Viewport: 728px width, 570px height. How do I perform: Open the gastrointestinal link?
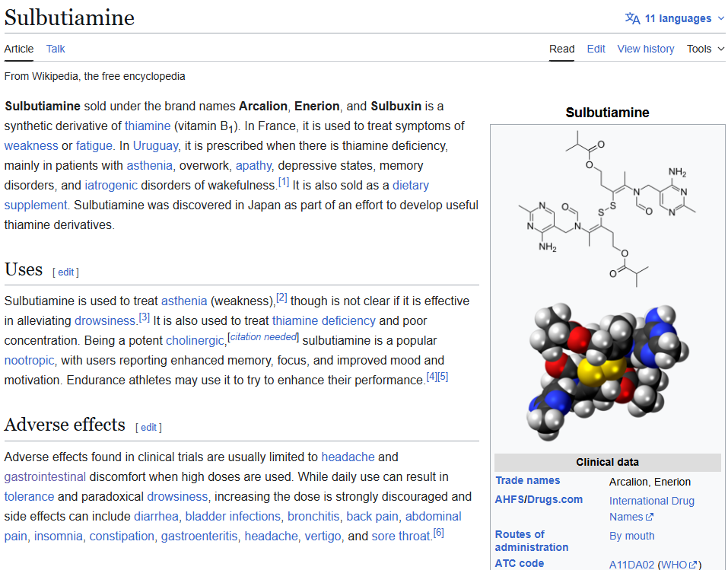(x=45, y=477)
